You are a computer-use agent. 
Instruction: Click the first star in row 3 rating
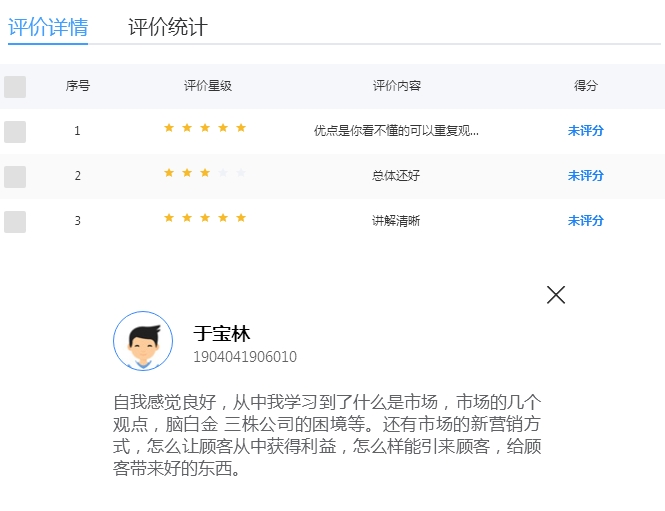pos(169,218)
